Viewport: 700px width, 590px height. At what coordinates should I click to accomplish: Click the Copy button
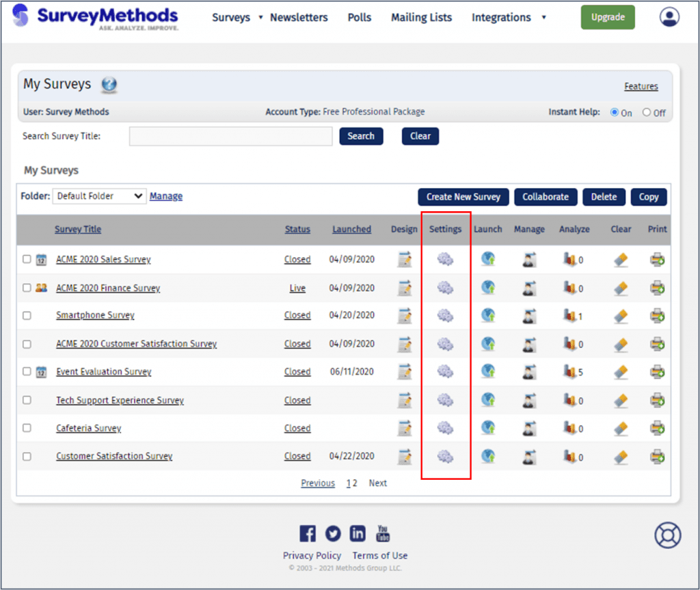(649, 197)
